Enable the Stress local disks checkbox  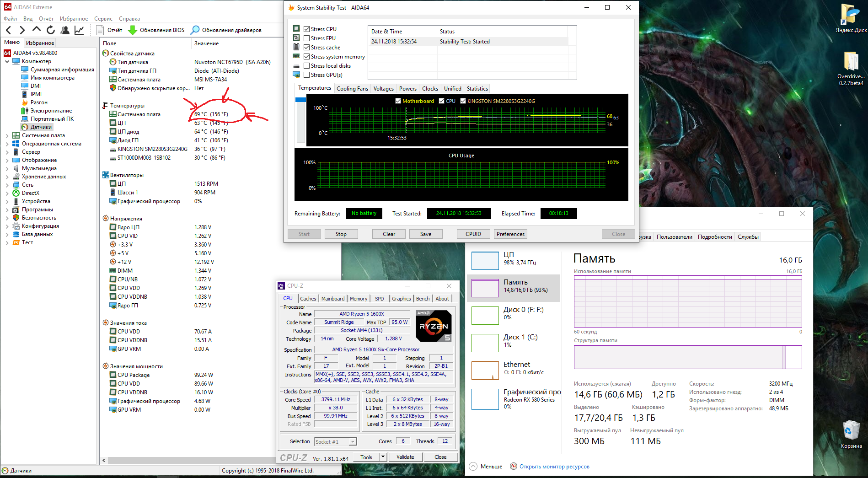[x=307, y=65]
